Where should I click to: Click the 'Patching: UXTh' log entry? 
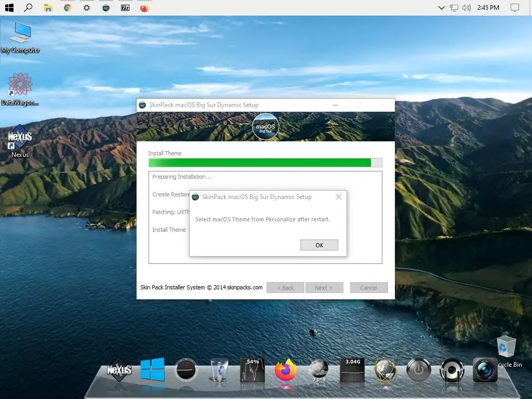[x=170, y=212]
